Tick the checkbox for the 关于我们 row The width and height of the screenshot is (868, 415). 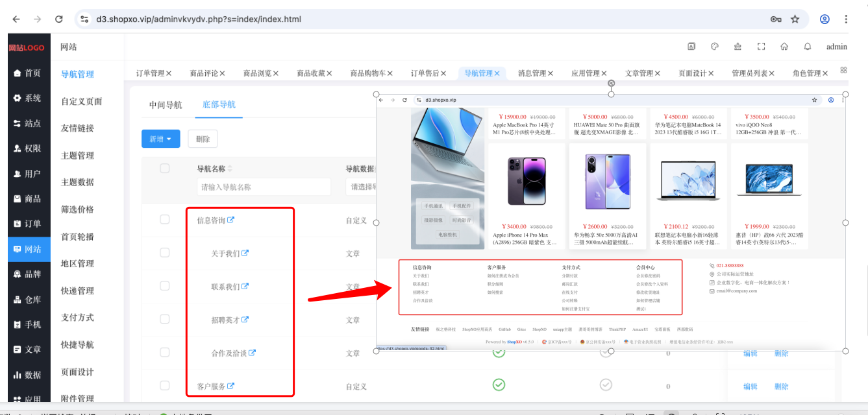[x=165, y=253]
